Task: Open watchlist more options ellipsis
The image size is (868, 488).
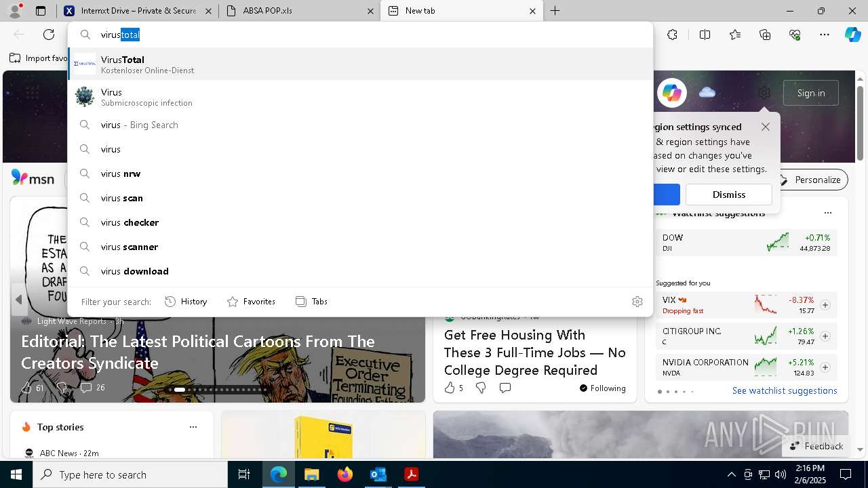Action: [x=827, y=213]
